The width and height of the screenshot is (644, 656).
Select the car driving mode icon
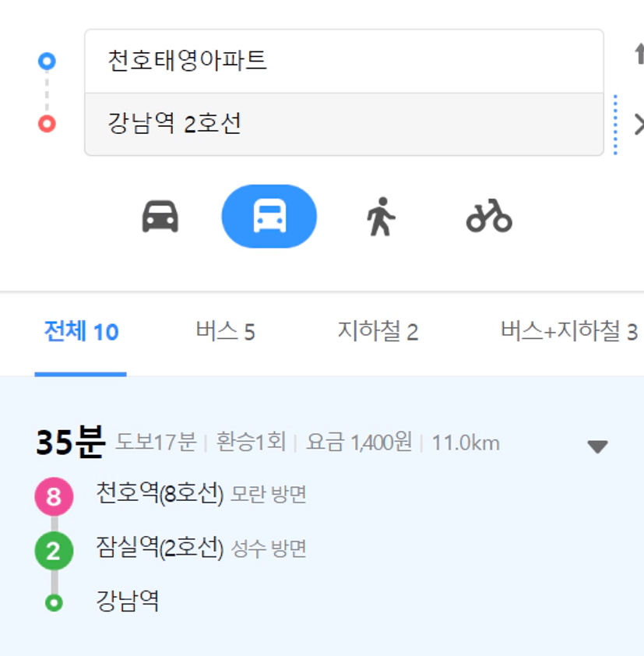point(160,217)
